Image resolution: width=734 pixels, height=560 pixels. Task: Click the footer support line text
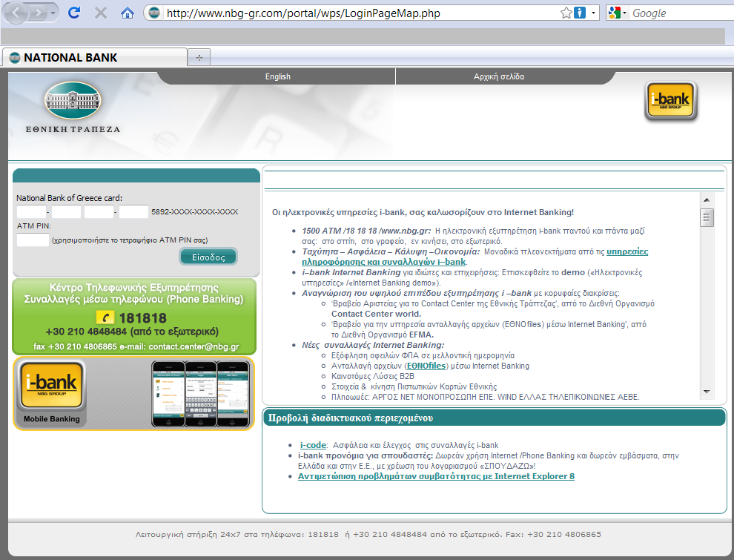click(x=368, y=534)
